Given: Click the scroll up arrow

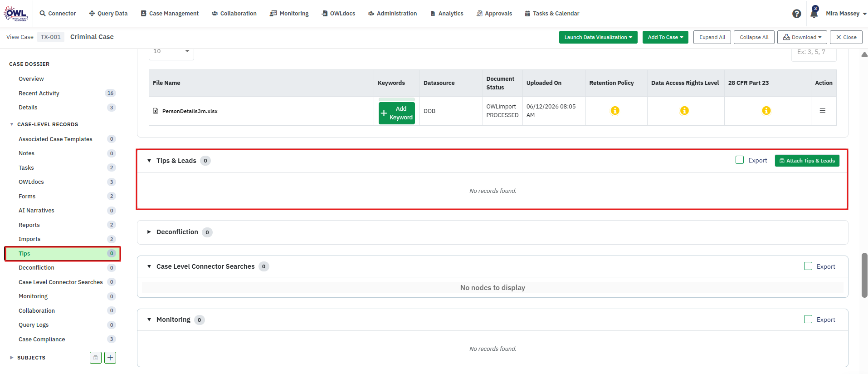Looking at the screenshot, I should 864,54.
